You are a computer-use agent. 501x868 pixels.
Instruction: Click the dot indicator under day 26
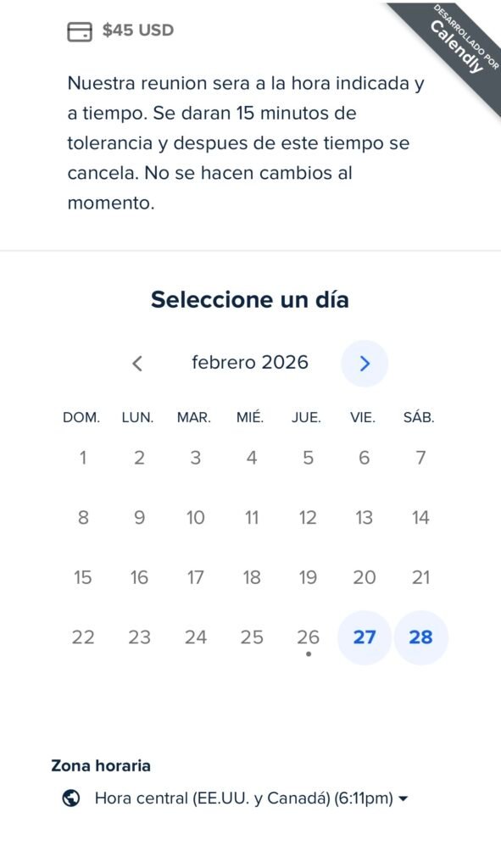309,654
